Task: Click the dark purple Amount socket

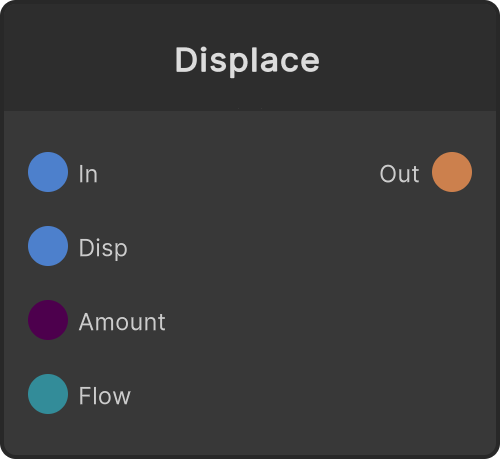Action: coord(48,320)
